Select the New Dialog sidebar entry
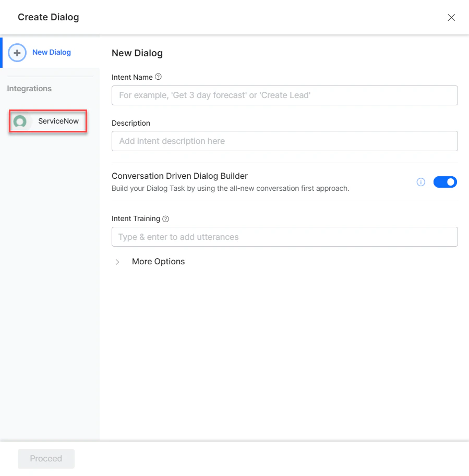 pos(51,52)
